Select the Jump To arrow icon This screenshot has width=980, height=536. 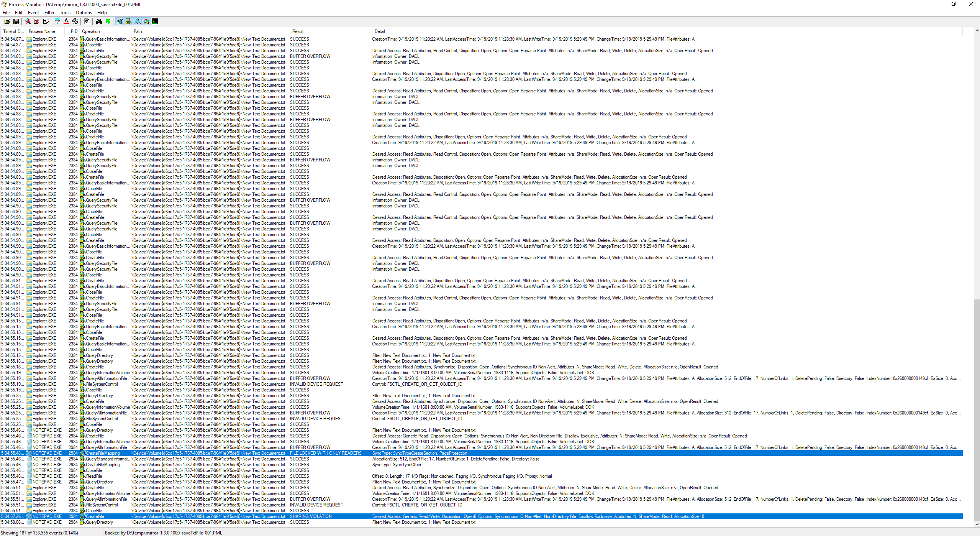pos(108,21)
